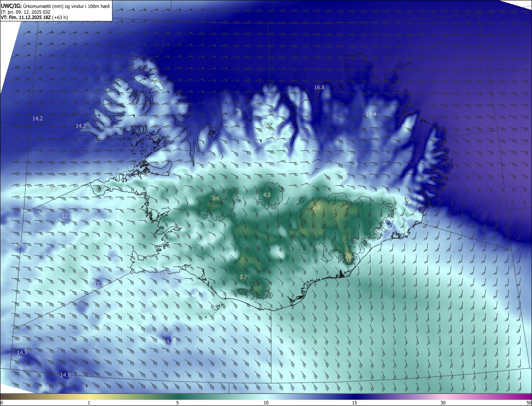Click the 14.7 value on the map
The image size is (532, 406).
coord(168,341)
